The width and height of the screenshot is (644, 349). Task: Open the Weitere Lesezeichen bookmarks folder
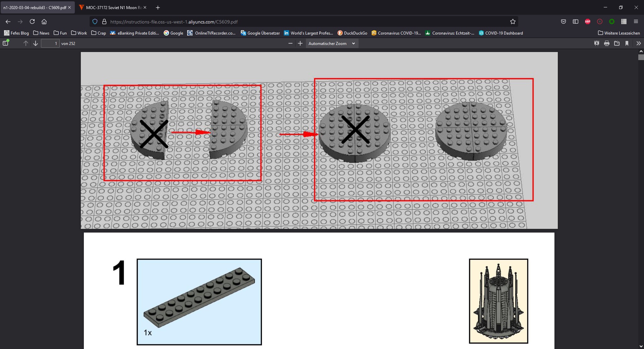pyautogui.click(x=619, y=33)
